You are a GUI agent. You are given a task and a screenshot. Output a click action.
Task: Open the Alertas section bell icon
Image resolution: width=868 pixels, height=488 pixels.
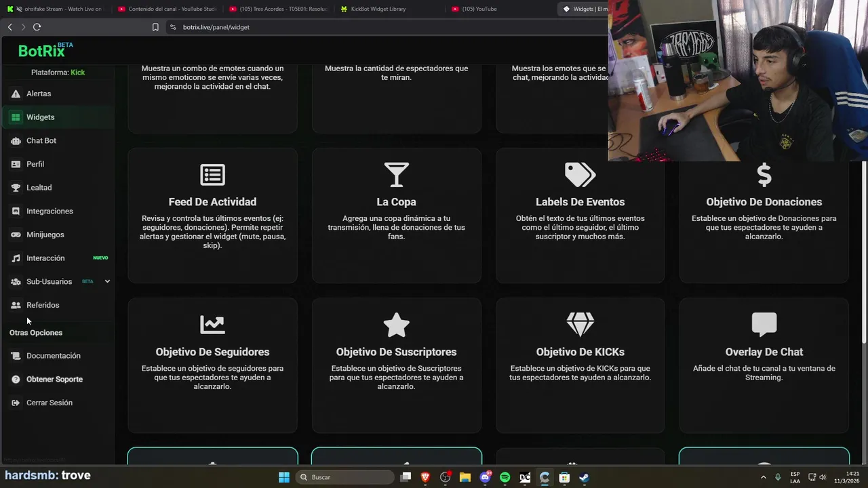click(x=16, y=94)
